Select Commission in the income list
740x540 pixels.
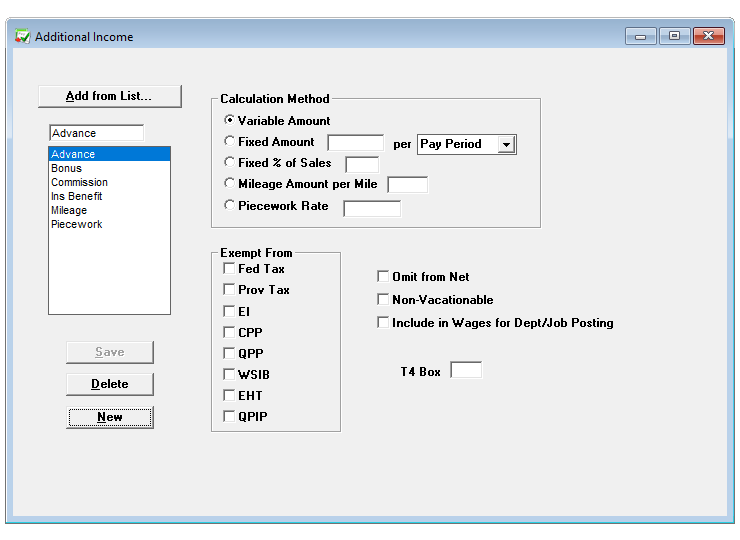click(79, 183)
